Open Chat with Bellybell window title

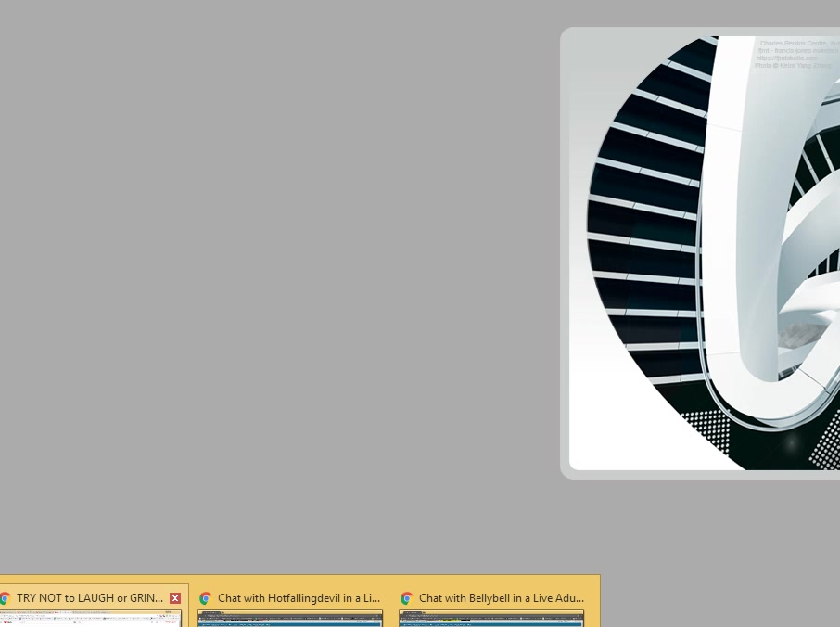pos(501,598)
